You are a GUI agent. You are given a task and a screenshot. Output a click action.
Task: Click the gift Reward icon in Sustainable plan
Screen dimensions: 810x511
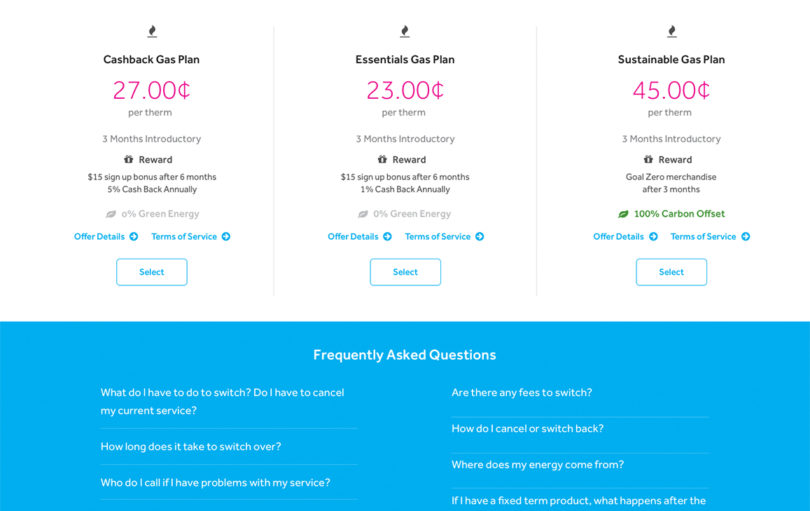pyautogui.click(x=648, y=159)
